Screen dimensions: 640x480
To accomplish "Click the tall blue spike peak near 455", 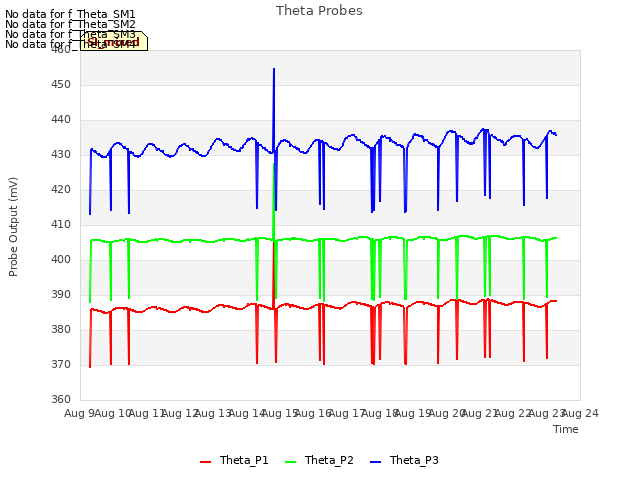I will pyautogui.click(x=274, y=69).
